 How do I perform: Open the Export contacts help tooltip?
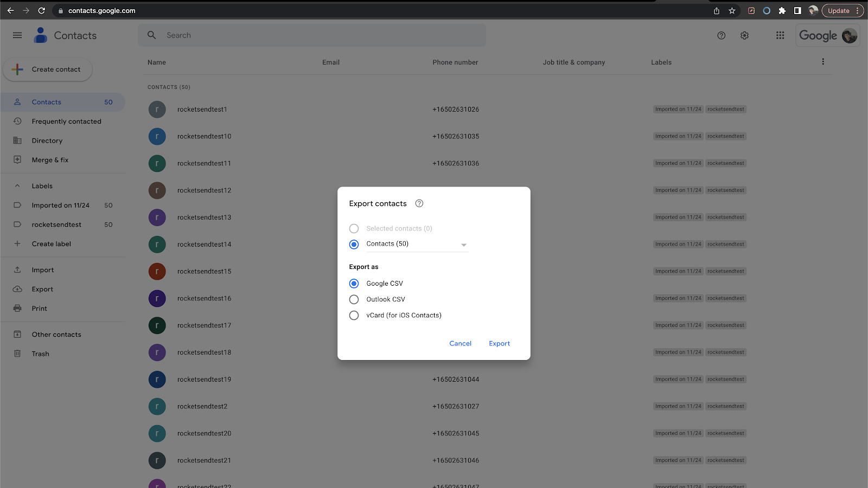coord(419,203)
